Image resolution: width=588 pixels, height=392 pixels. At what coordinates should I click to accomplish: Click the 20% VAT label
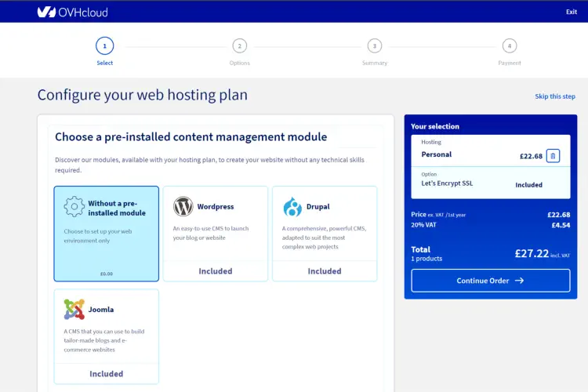pos(423,225)
